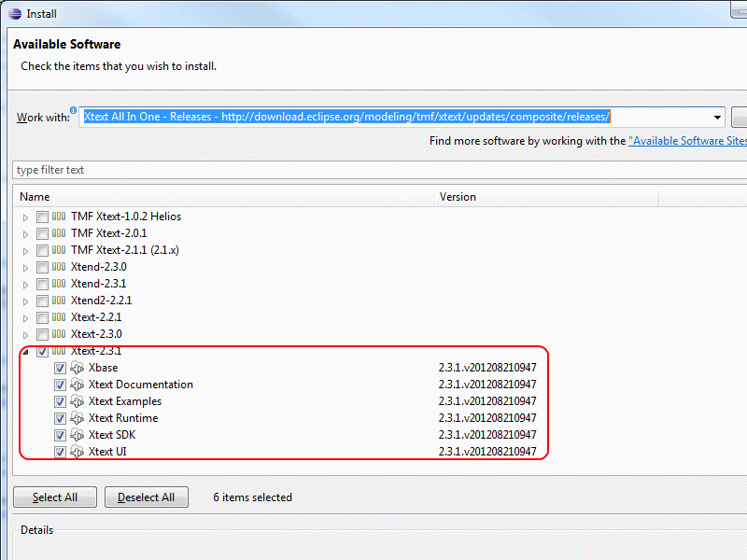
Task: Click category icon for Xtend-2.3.0
Action: click(59, 267)
